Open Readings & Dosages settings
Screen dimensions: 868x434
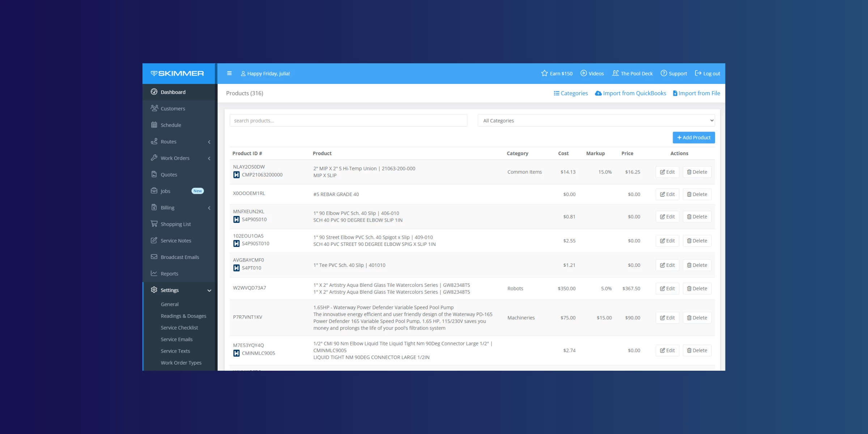click(x=183, y=316)
